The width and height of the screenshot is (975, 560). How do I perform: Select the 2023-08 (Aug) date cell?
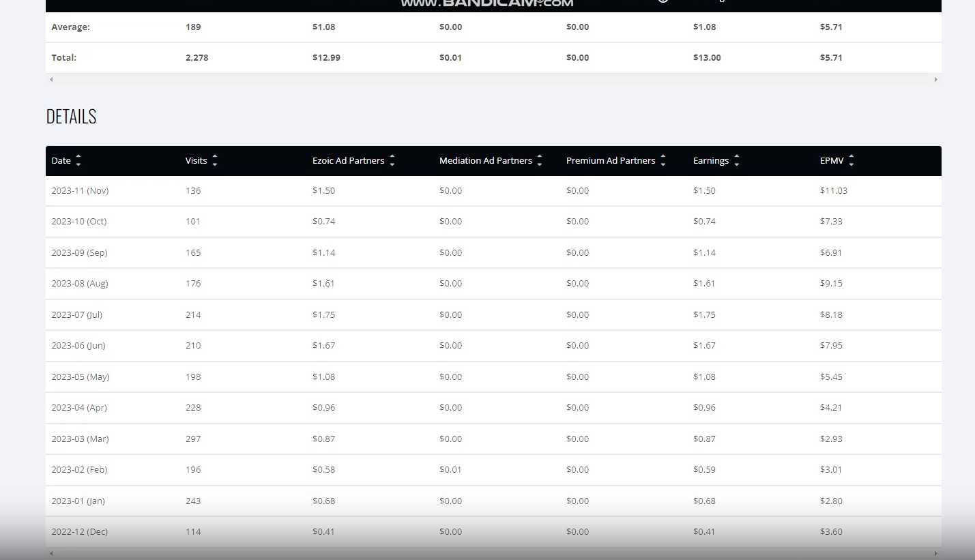80,284
